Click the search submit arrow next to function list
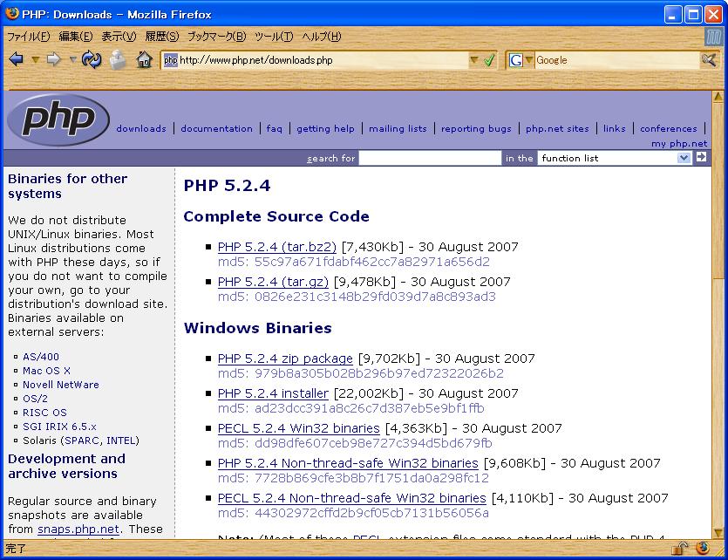This screenshot has width=728, height=560. (700, 158)
